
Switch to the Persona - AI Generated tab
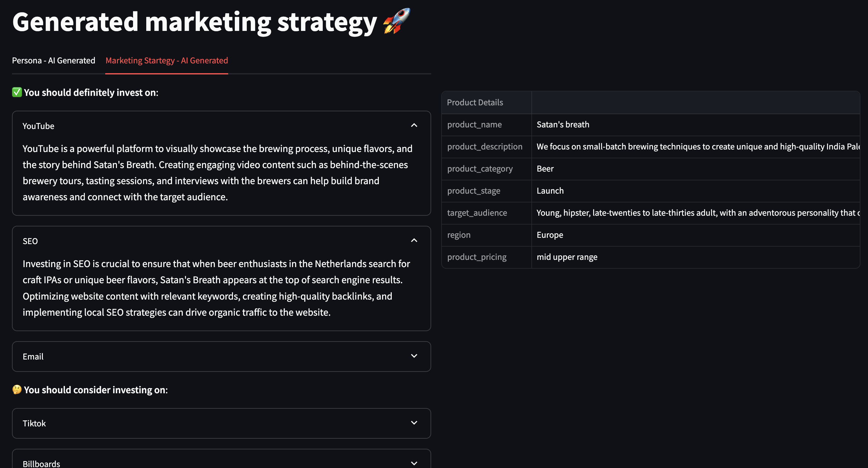click(x=54, y=60)
